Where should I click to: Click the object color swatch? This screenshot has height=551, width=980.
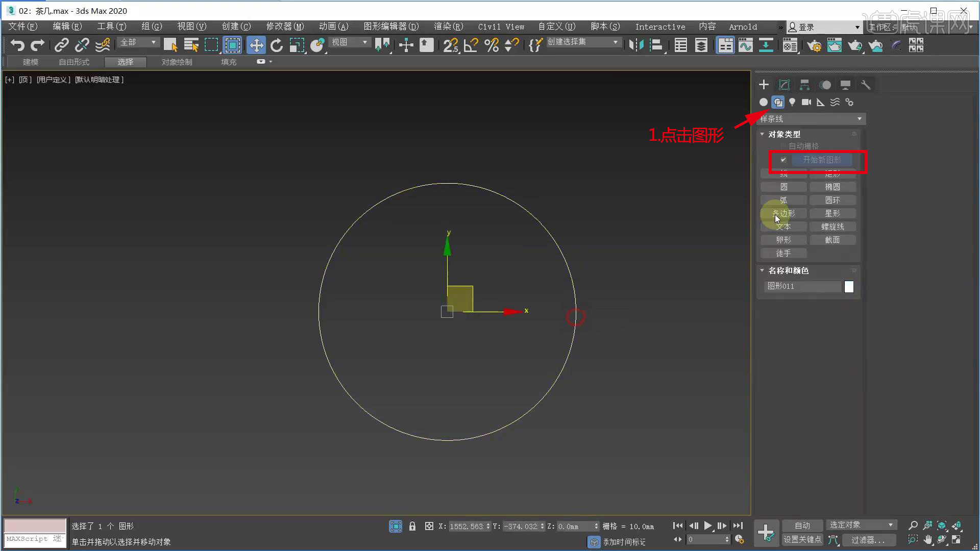(x=849, y=287)
